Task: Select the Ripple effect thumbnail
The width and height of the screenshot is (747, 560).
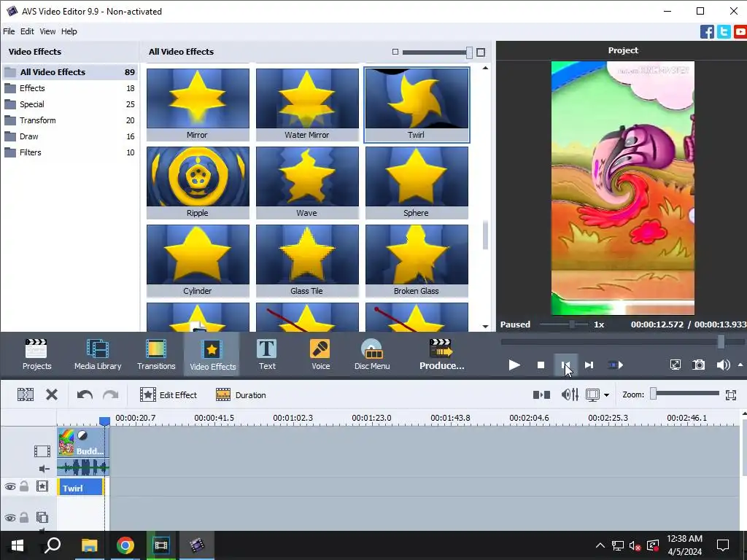Action: point(198,182)
